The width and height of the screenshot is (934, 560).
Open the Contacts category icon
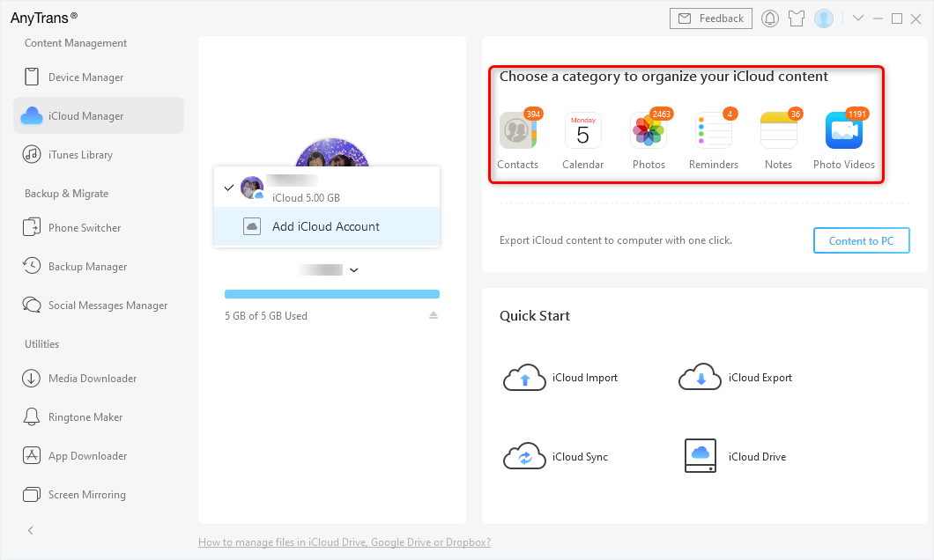point(517,130)
